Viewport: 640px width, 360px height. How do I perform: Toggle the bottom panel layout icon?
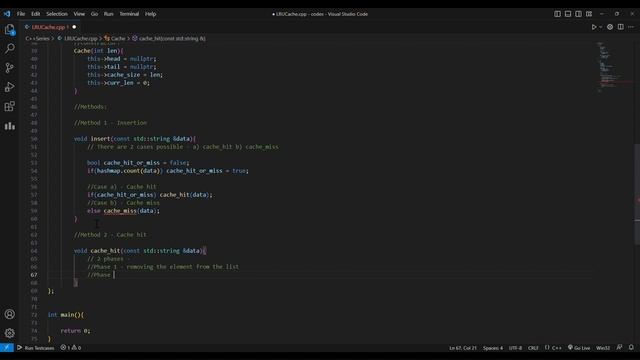[x=568, y=14]
